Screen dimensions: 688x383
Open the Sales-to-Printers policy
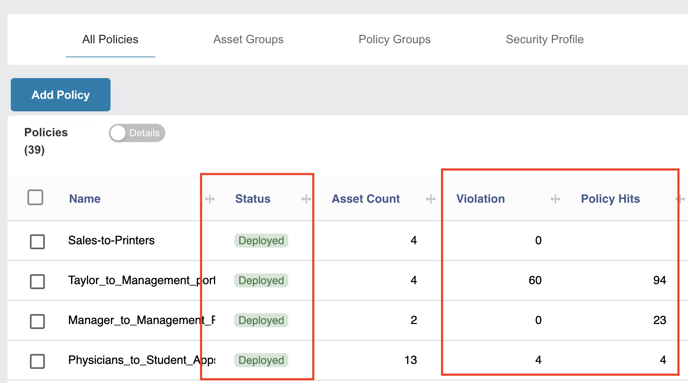point(111,240)
